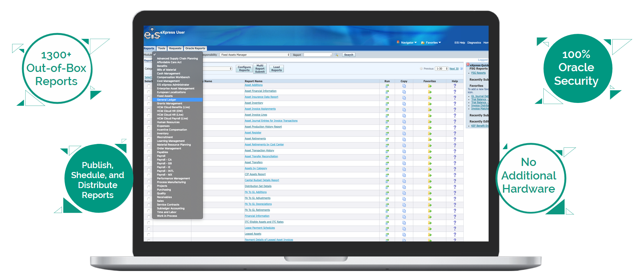
Task: Copy the Asset Financial Information report
Action: point(404,92)
